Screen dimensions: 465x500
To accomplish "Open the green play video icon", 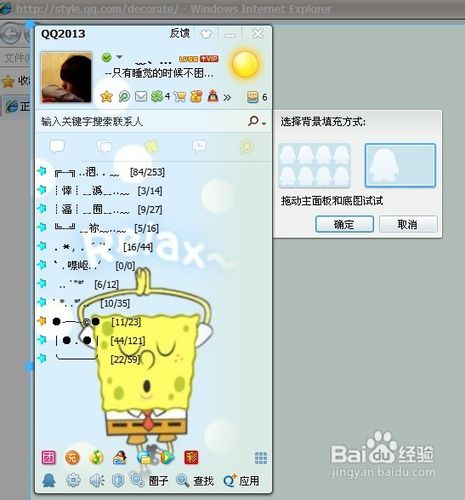I will pos(167,457).
